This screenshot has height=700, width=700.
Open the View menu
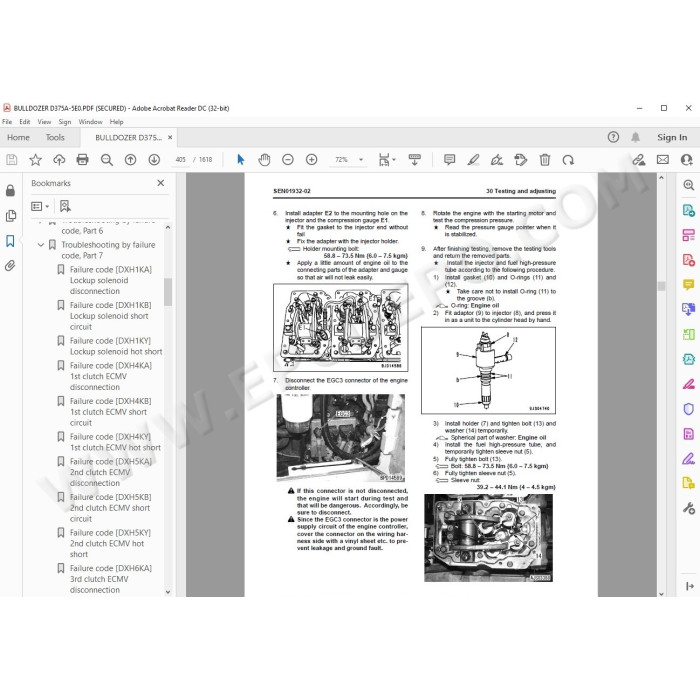44,122
